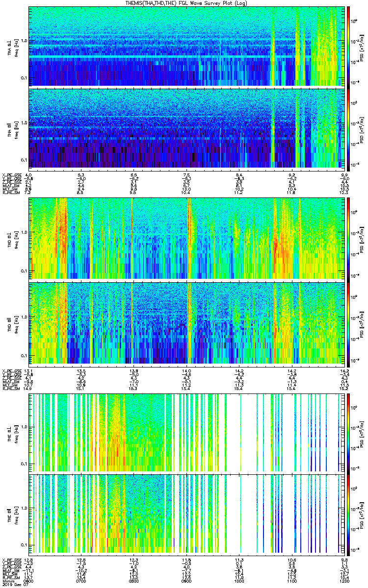Select the THA B-perpendicular spectrogram panel
The width and height of the screenshot is (368, 588).
pyautogui.click(x=186, y=46)
